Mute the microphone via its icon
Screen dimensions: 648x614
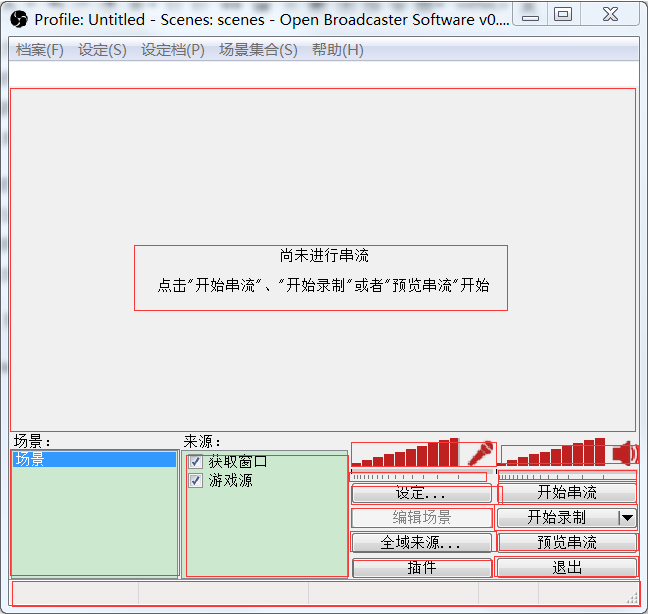[x=481, y=453]
